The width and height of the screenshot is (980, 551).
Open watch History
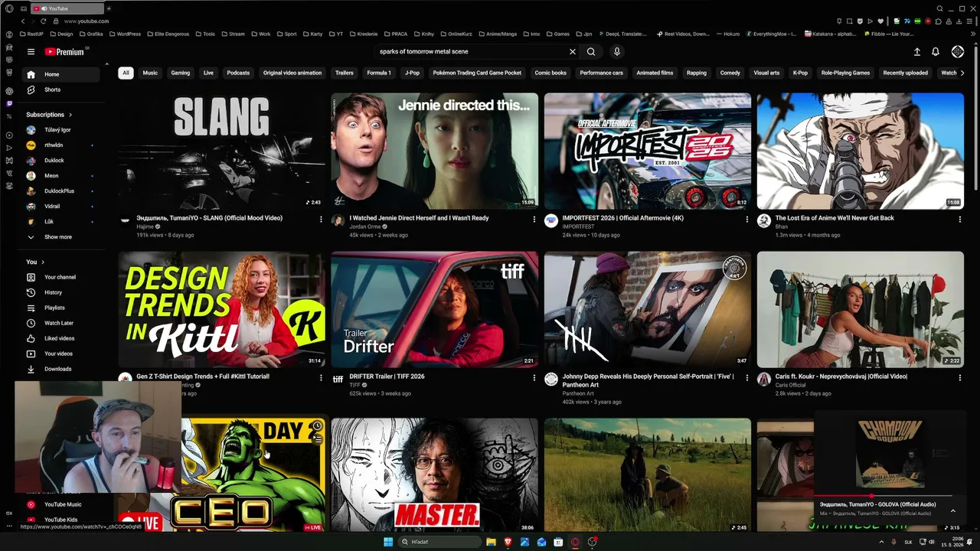61,292
